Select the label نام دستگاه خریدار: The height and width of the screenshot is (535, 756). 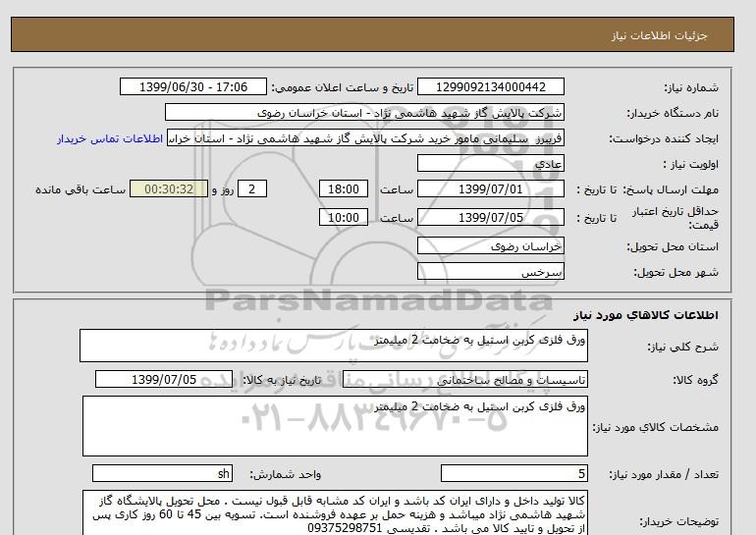(x=673, y=113)
